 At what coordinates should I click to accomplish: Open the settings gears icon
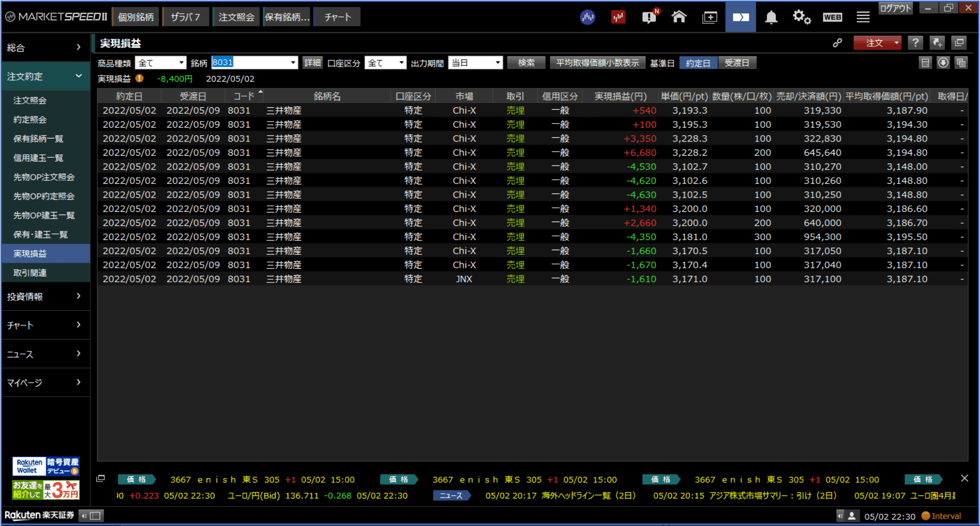pos(801,17)
